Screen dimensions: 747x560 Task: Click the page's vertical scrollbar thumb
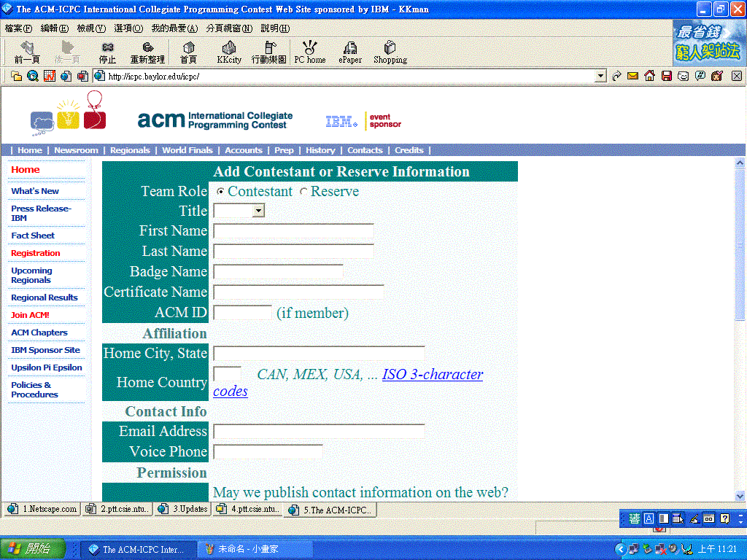(x=740, y=244)
